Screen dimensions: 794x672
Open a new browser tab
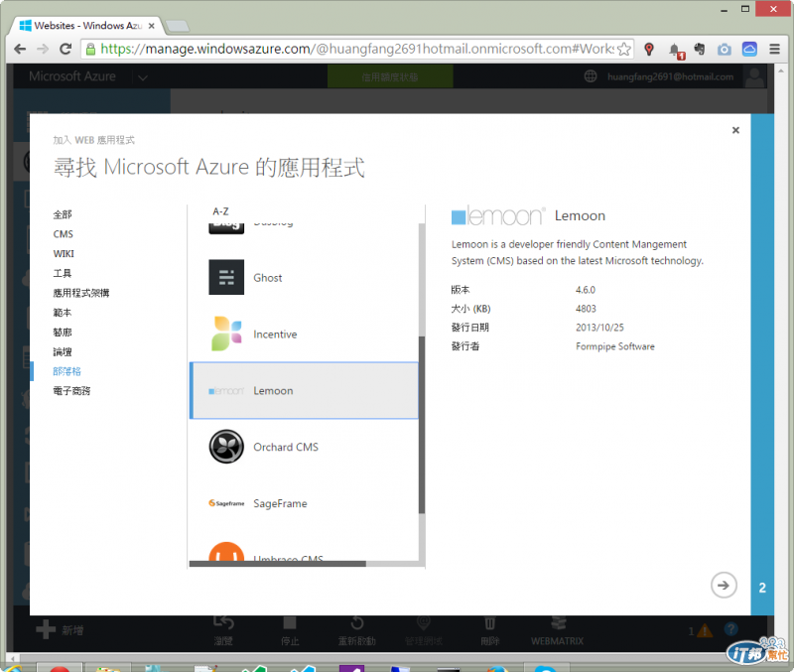coord(178,26)
